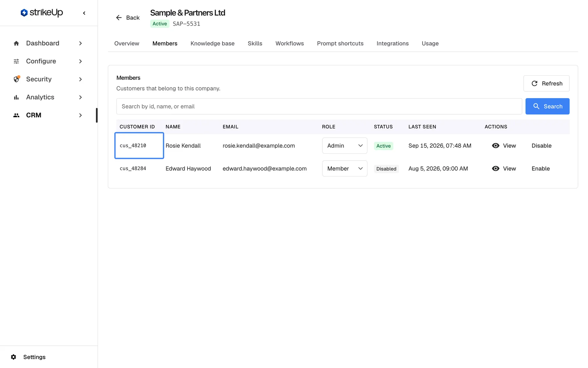View the Usage tab
The height and width of the screenshot is (368, 588).
[x=430, y=44]
